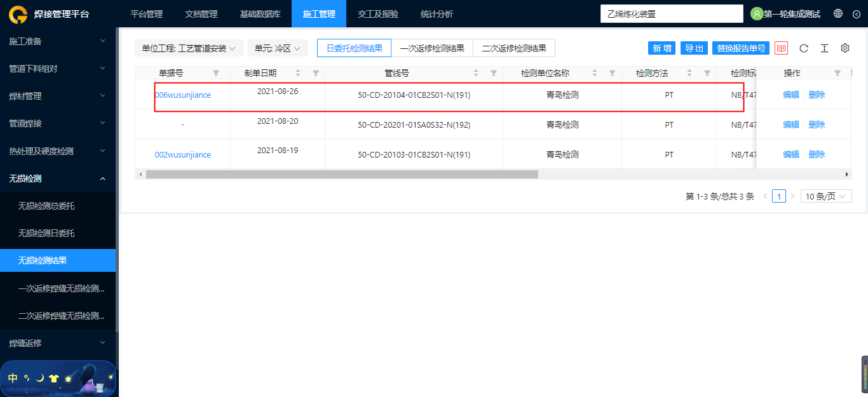Filter the 操作 column
This screenshot has width=868, height=397.
click(837, 73)
